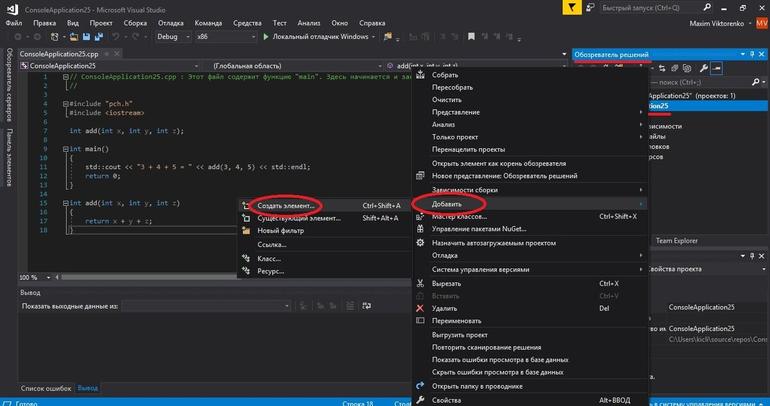
Task: Click the Save file toolbar icon
Action: point(86,37)
